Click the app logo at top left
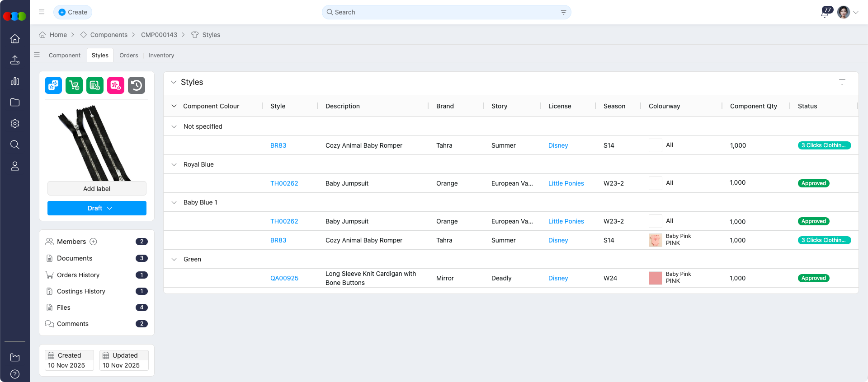The width and height of the screenshot is (868, 382). [x=14, y=16]
